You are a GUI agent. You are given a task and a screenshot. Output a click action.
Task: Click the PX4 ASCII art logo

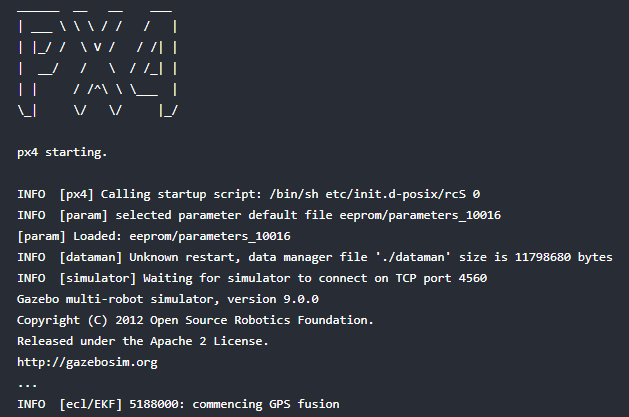pyautogui.click(x=98, y=63)
